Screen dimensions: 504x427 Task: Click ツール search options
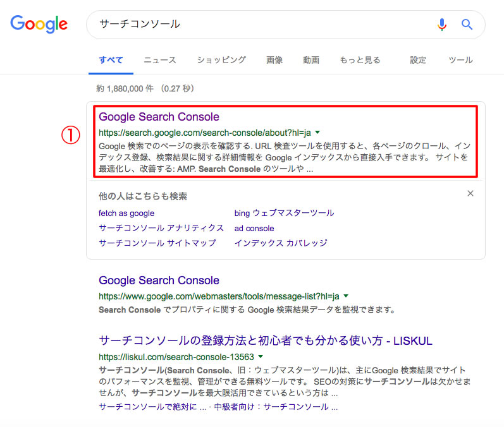pyautogui.click(x=460, y=60)
